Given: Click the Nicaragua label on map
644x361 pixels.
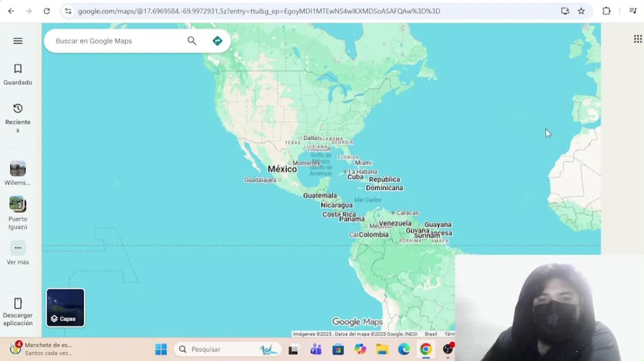Looking at the screenshot, I should pos(337,205).
